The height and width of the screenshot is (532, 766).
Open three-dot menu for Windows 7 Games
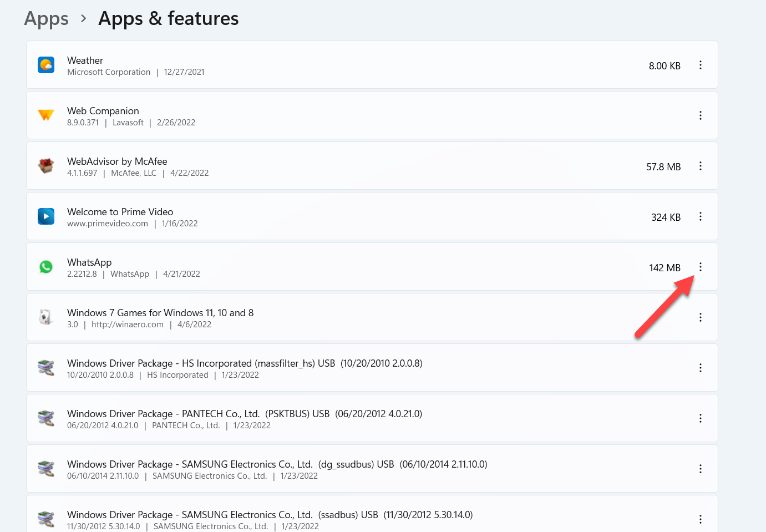(701, 317)
